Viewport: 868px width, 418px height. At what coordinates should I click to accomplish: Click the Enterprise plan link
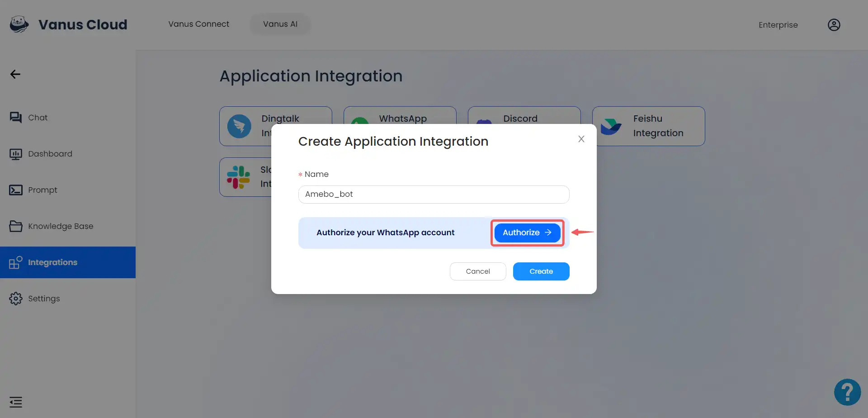pos(778,25)
